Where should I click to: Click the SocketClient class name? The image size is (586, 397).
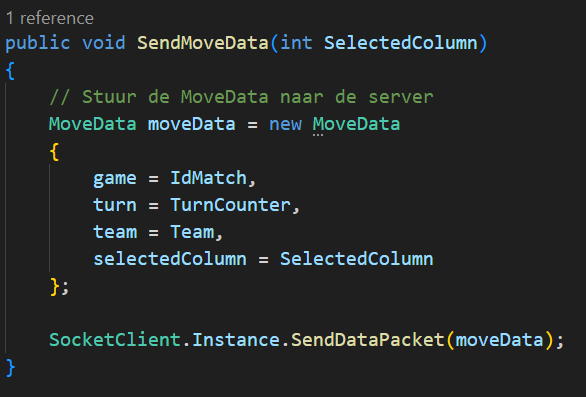click(115, 340)
